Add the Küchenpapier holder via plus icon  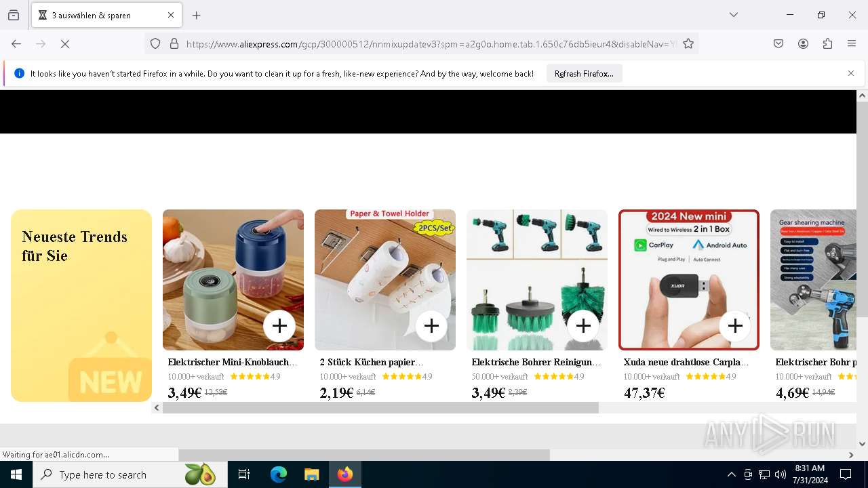[x=431, y=326]
